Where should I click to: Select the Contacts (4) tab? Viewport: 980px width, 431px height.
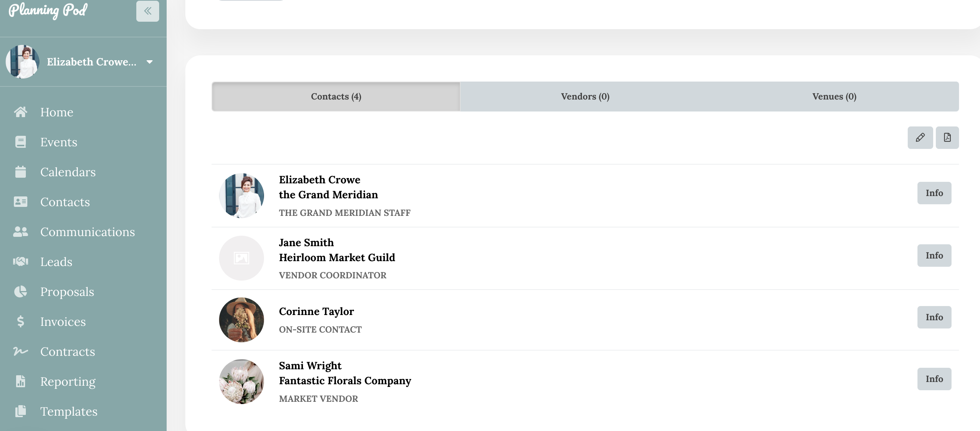pyautogui.click(x=336, y=97)
